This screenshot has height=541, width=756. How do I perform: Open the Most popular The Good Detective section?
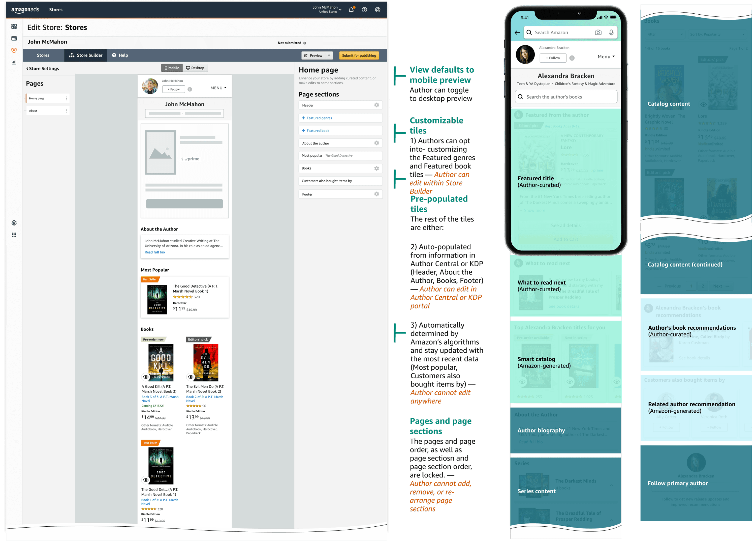(340, 156)
